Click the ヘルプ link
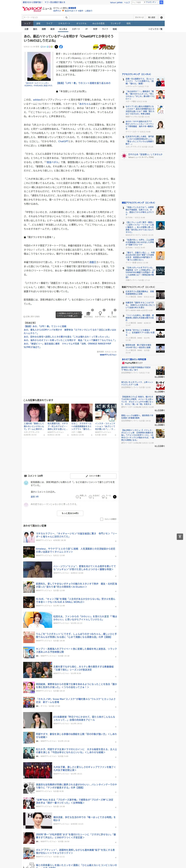 pyautogui.click(x=127, y=2)
